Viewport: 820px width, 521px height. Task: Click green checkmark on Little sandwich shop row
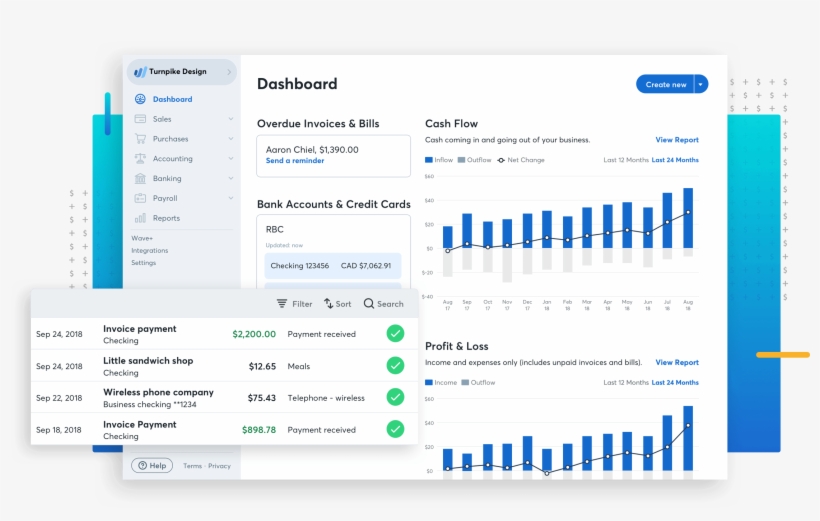(395, 365)
